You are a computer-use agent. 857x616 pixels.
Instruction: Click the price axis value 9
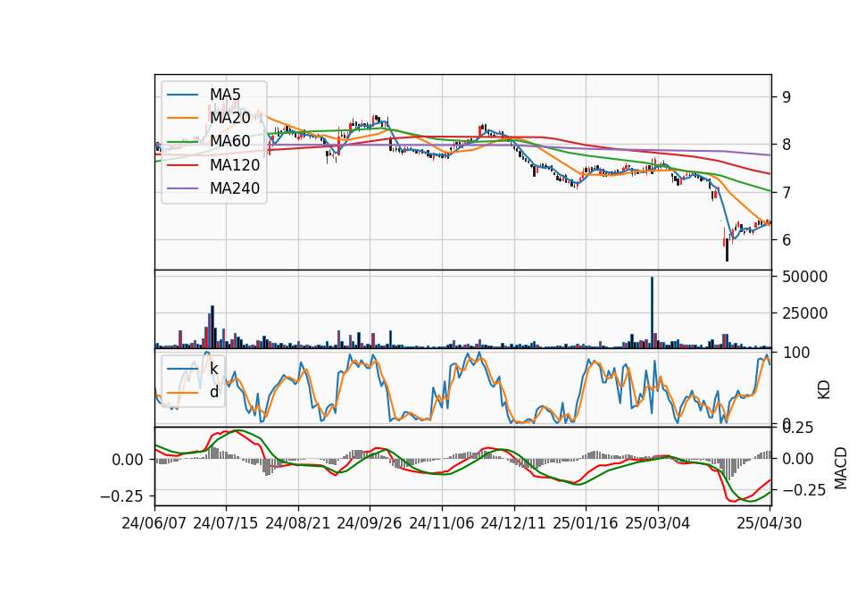pos(786,97)
